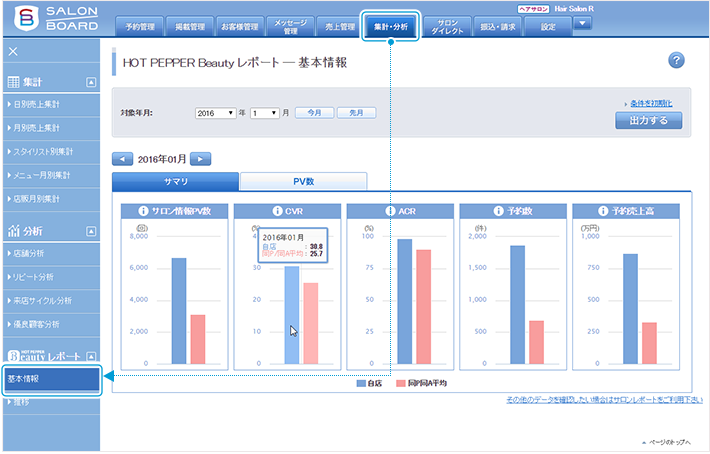Expand the header menu dropdown arrow after 設定

[x=583, y=23]
